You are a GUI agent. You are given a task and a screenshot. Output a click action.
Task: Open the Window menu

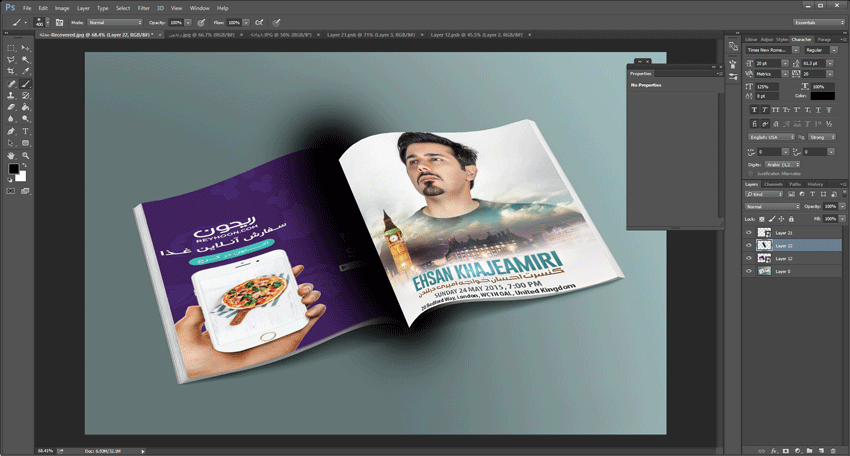[x=199, y=8]
